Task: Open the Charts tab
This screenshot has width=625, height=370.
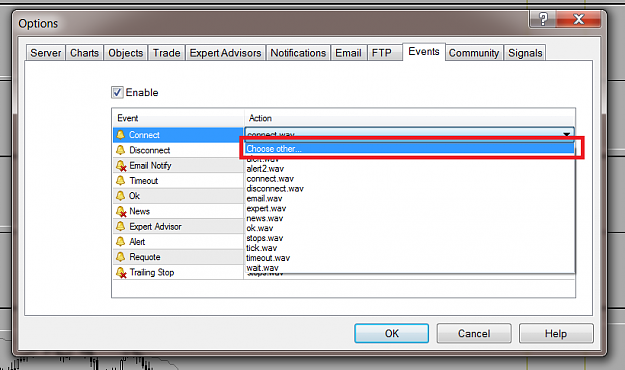Action: pyautogui.click(x=84, y=53)
